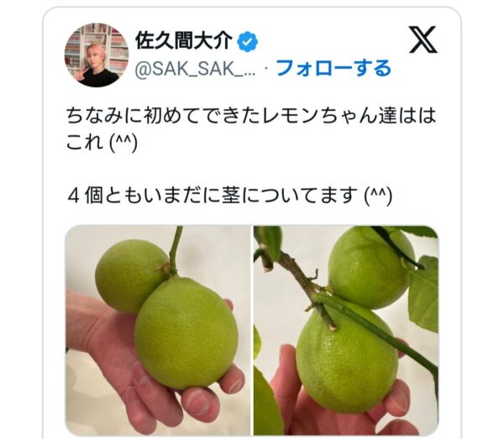This screenshot has height=439, width=504.
Task: Click the large lemon resting on fingers
Action: click(x=186, y=333)
